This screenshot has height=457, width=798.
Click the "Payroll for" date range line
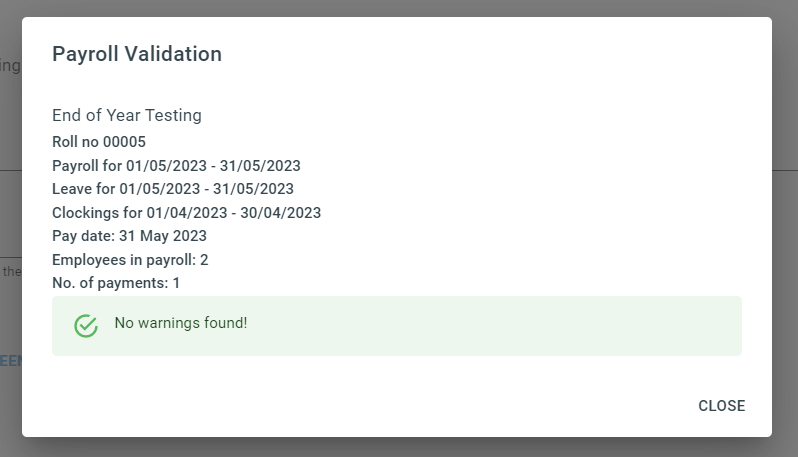pos(176,165)
